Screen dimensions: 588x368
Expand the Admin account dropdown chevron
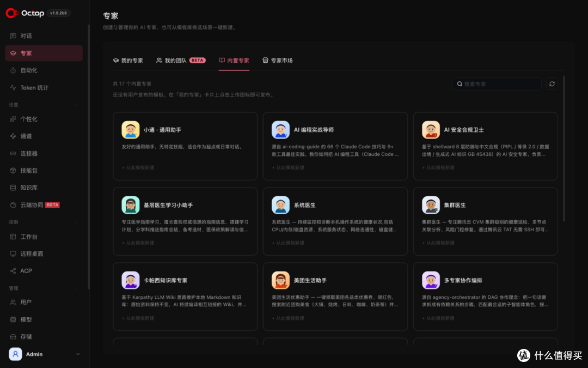coord(78,354)
